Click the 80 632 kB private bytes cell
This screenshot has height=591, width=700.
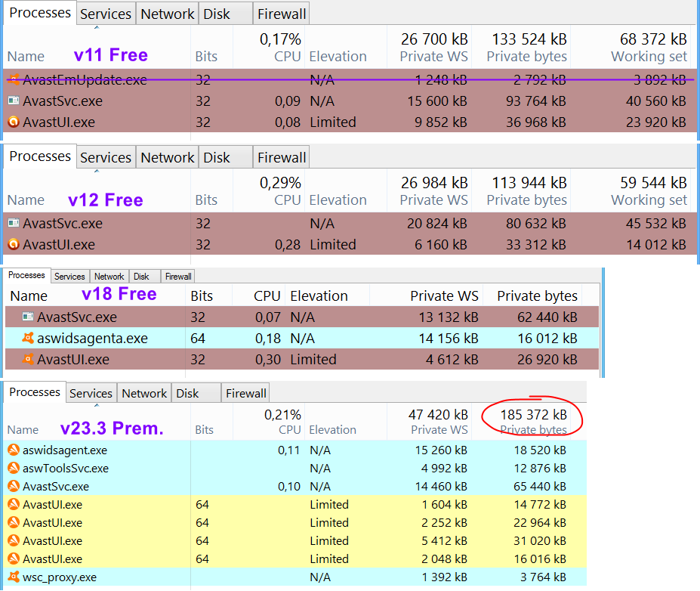click(x=535, y=224)
